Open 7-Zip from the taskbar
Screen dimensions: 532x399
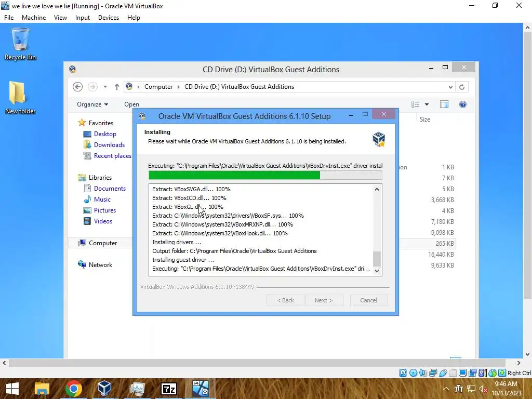(169, 389)
